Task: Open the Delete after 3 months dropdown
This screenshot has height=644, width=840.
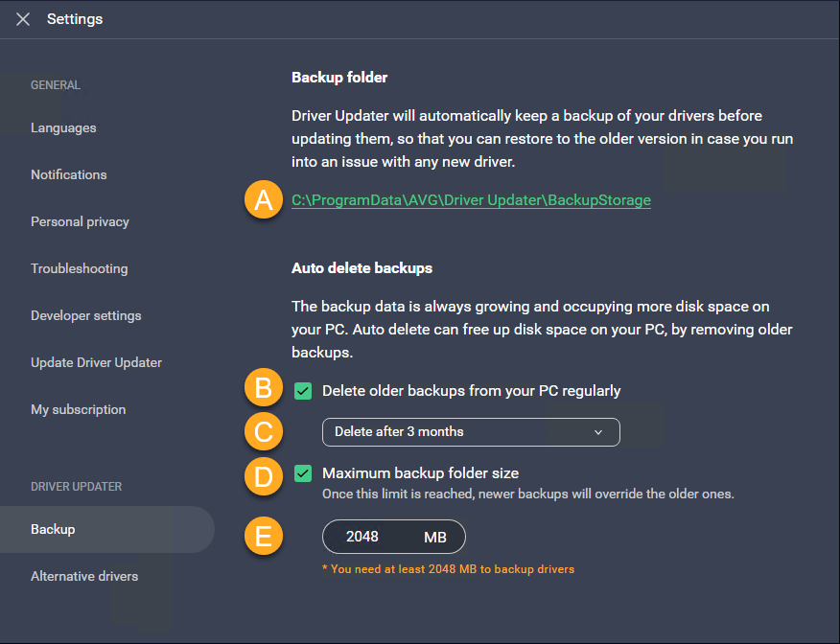Action: click(470, 432)
